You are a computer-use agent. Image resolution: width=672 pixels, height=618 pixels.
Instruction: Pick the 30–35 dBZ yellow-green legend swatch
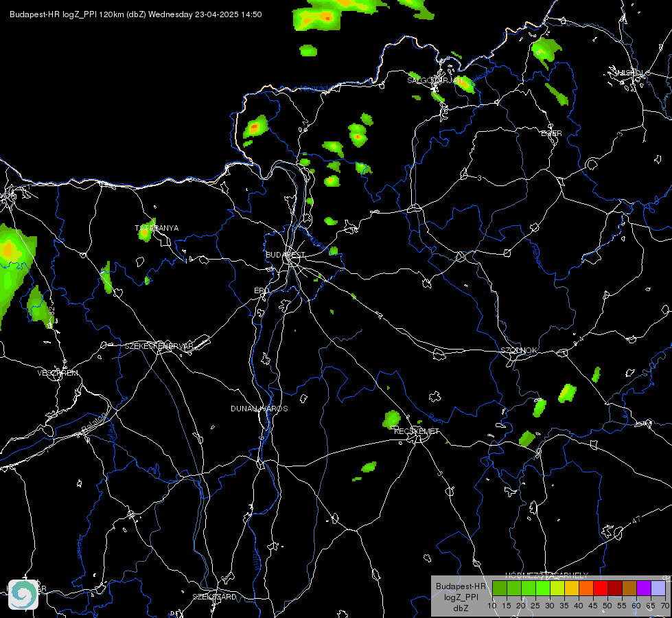pyautogui.click(x=557, y=588)
